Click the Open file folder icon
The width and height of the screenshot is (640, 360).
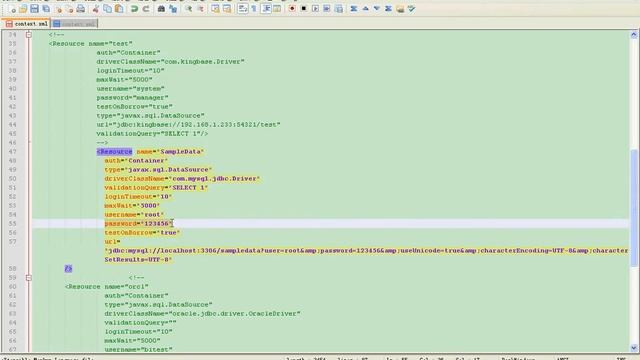pos(23,9)
